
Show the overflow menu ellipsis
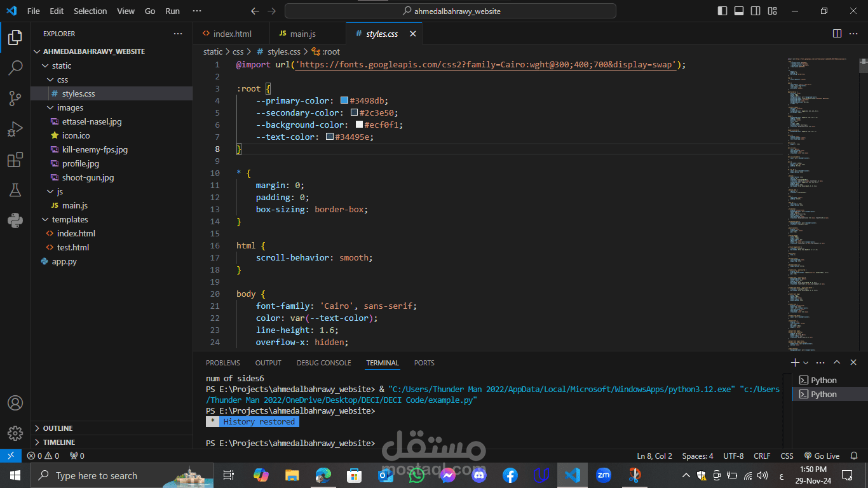[197, 11]
